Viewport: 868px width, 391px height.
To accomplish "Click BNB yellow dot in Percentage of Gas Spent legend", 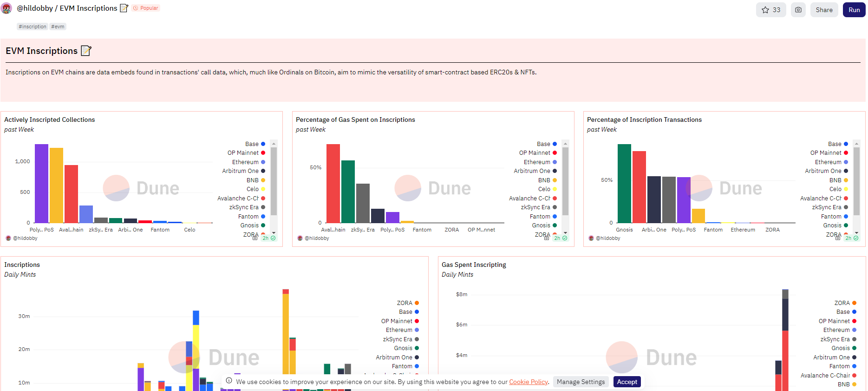I will [x=555, y=180].
